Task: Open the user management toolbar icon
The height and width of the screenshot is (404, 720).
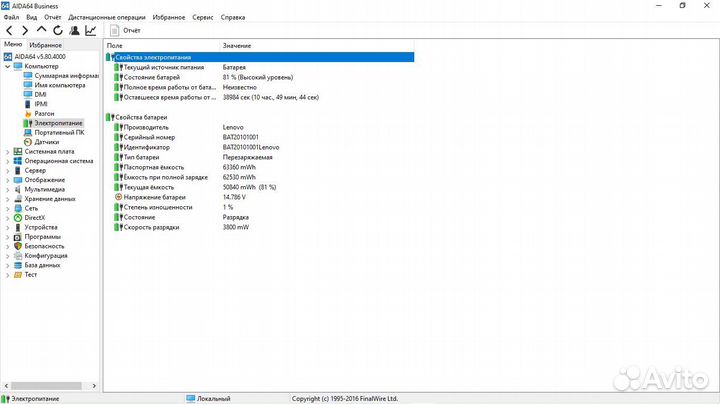Action: click(74, 31)
